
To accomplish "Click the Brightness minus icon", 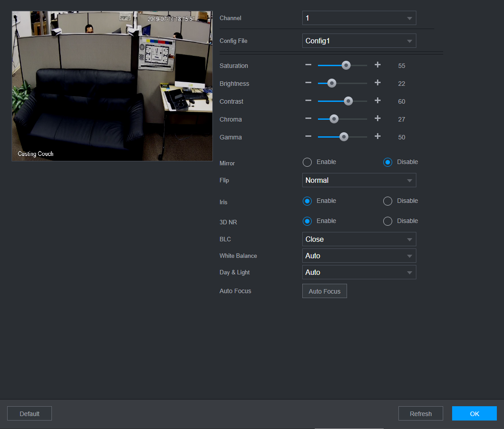I will pos(308,83).
